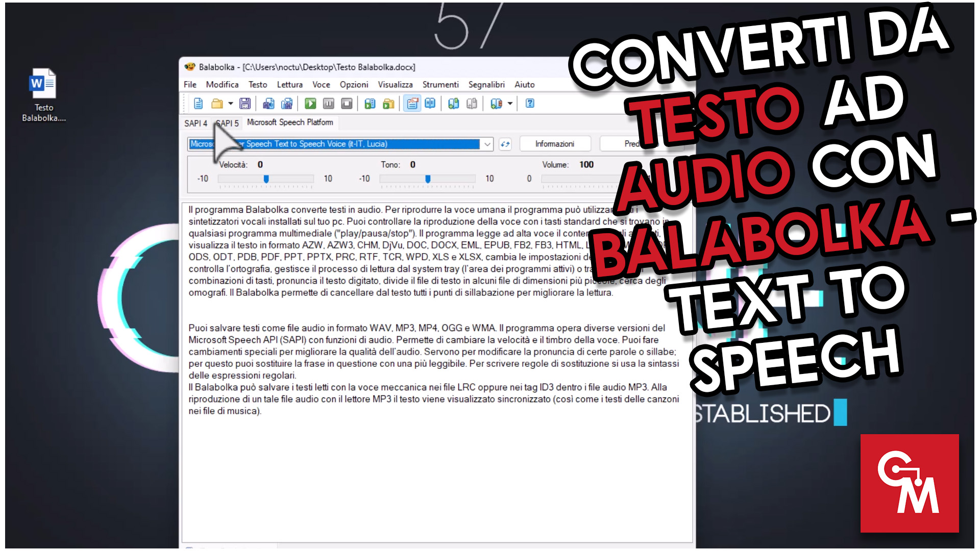Start reading the text aloud
The height and width of the screenshot is (551, 980).
click(x=310, y=104)
